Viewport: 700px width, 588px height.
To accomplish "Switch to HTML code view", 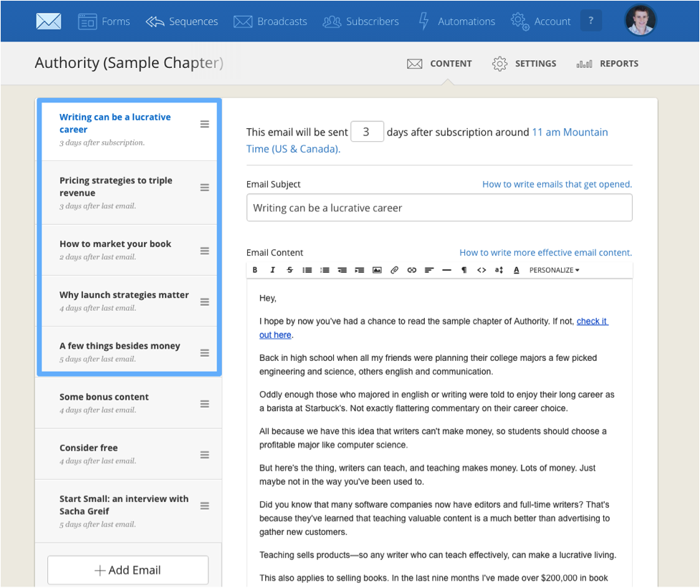I will click(x=481, y=270).
